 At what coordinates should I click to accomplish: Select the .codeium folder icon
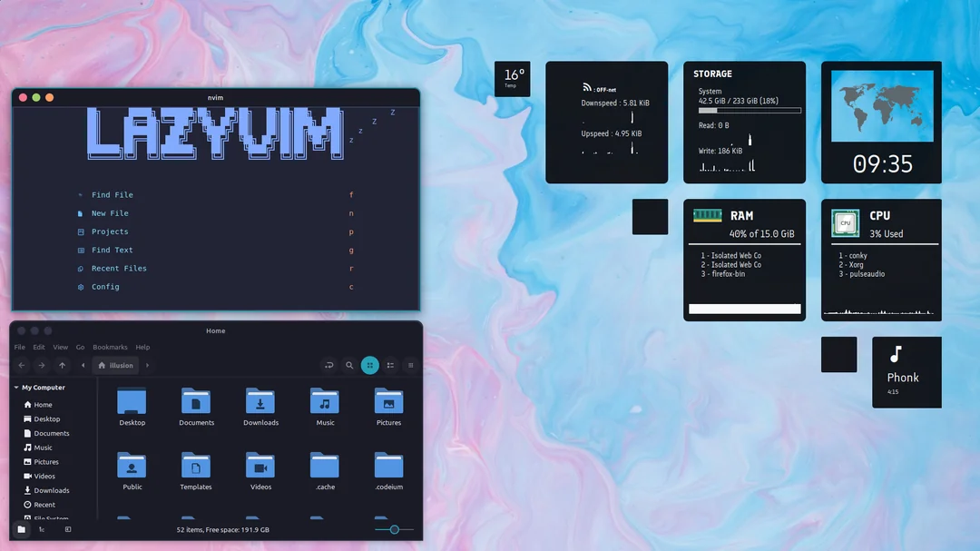coord(388,466)
